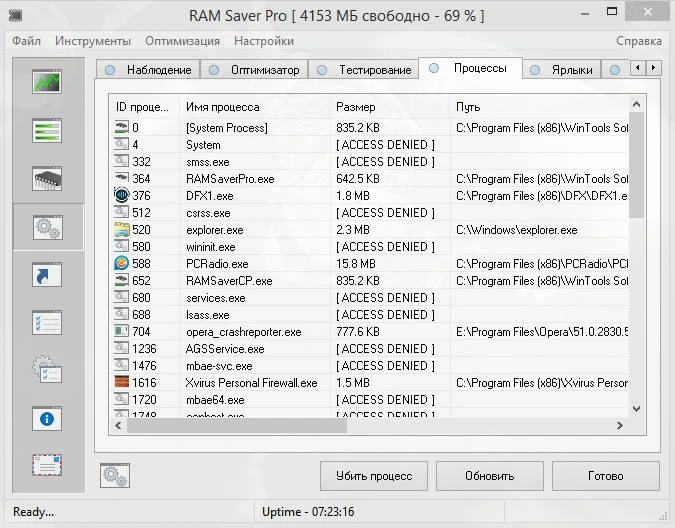This screenshot has height=528, width=675.
Task: Click the horizontal scrollbar thumb
Action: coord(237,426)
